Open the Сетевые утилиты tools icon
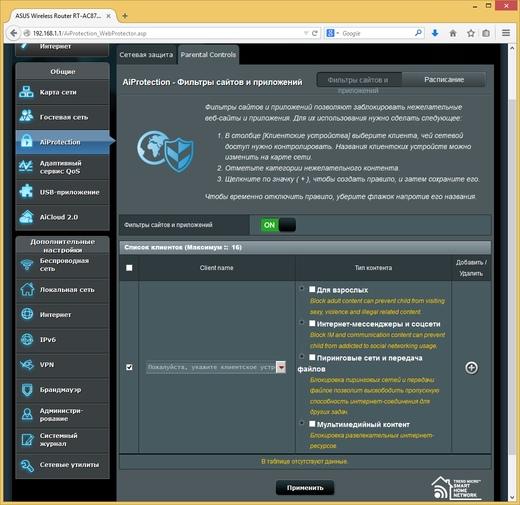 pos(27,465)
